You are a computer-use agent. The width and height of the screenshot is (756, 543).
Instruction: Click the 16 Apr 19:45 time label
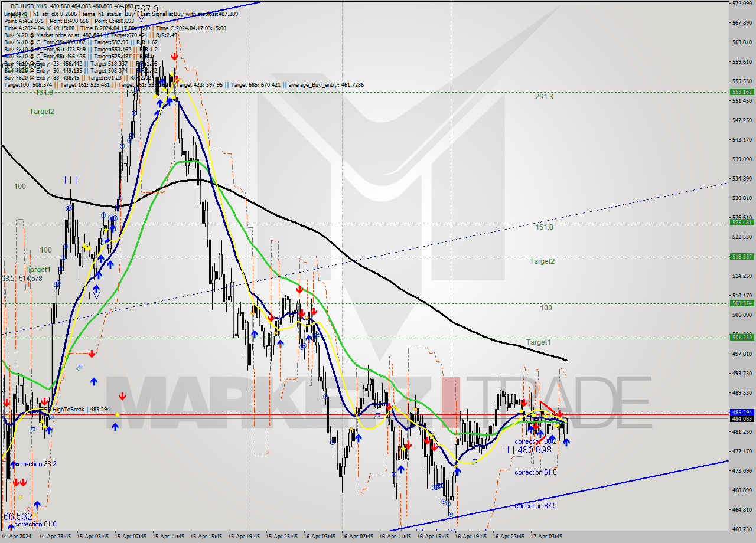(x=471, y=537)
